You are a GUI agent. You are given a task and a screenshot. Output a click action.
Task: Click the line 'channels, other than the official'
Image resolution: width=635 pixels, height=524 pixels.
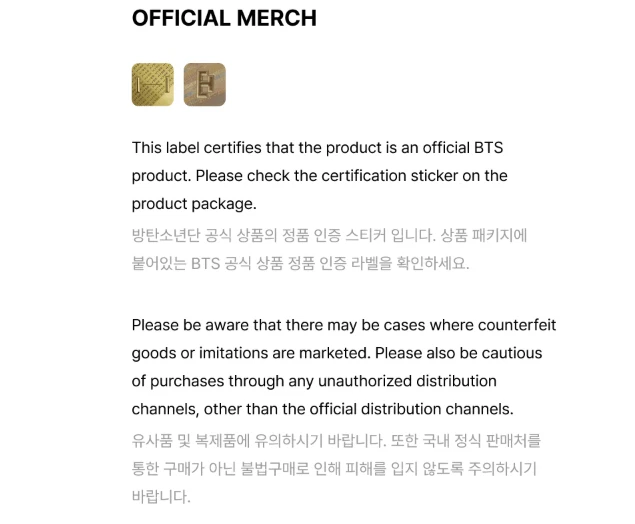[x=322, y=409]
